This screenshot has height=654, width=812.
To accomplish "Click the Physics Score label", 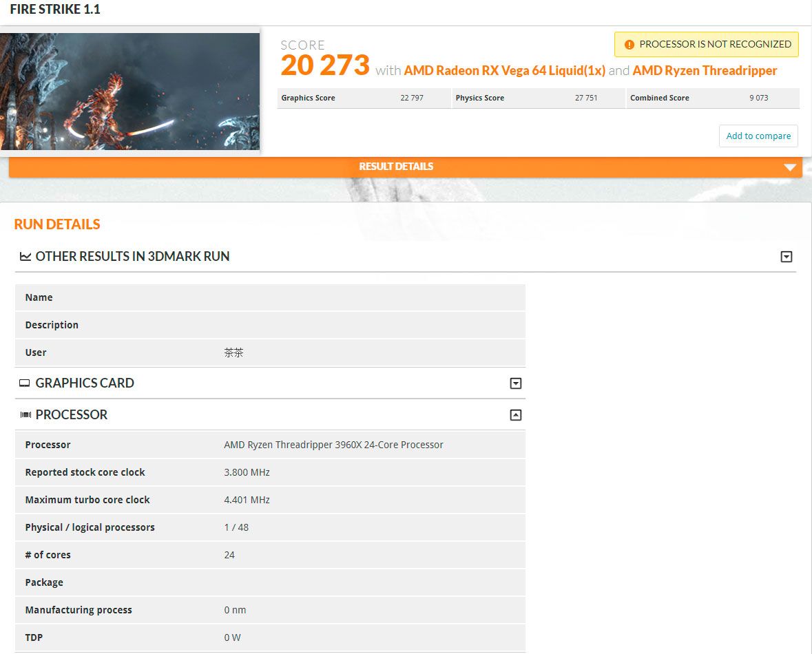I will click(x=479, y=98).
